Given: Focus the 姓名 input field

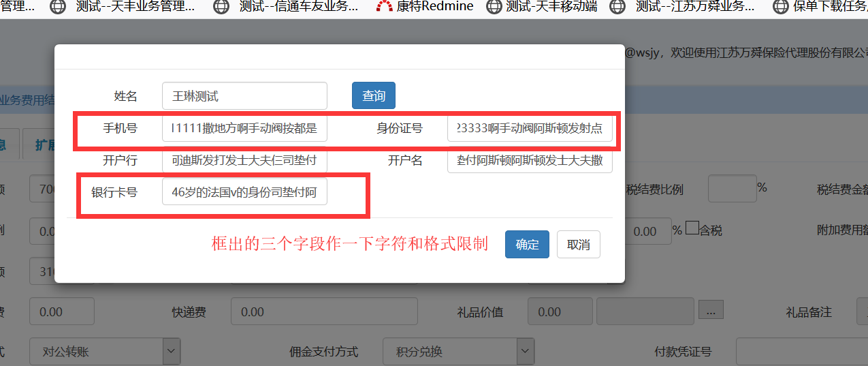Looking at the screenshot, I should [244, 96].
